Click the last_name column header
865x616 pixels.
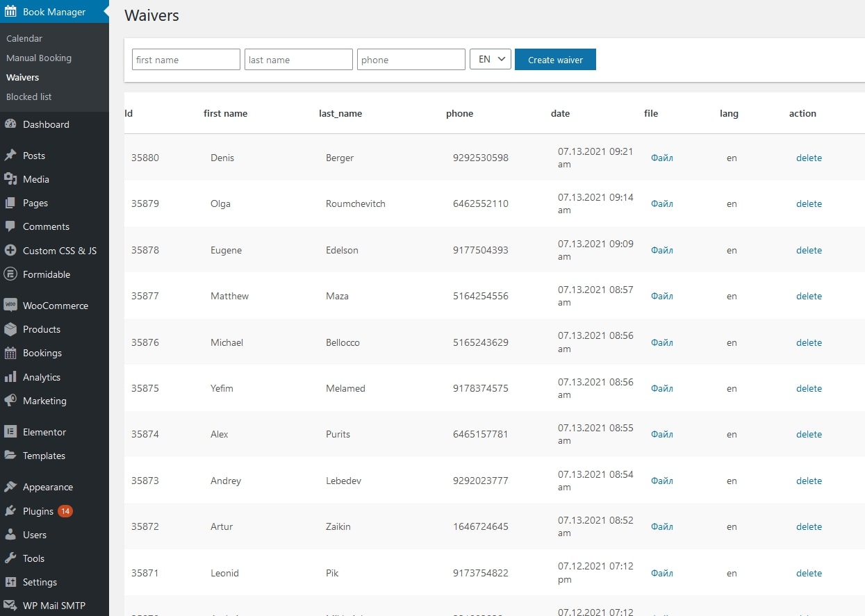tap(340, 113)
